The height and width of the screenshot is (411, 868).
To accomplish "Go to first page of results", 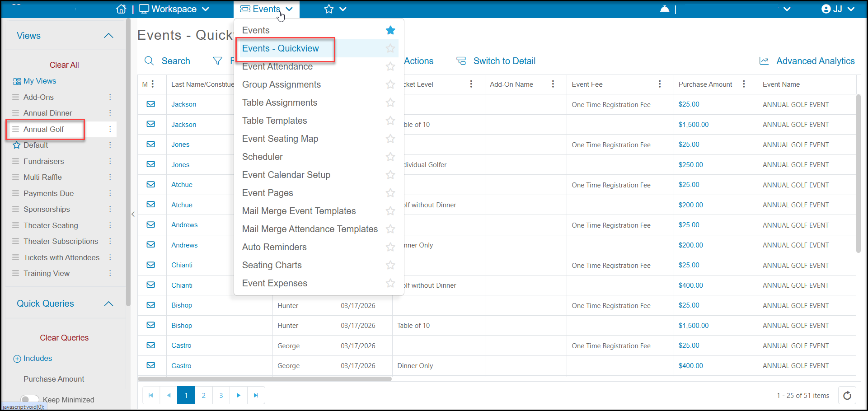I will [151, 395].
